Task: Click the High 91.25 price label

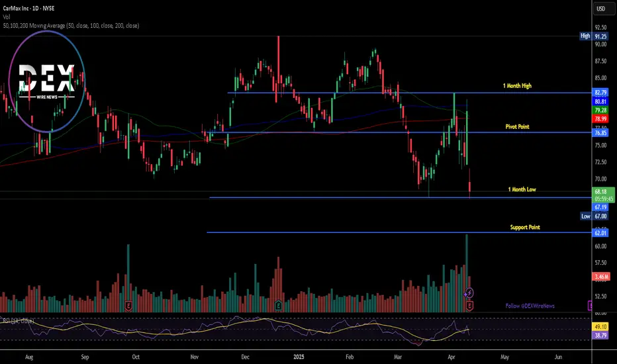Action: 594,36
